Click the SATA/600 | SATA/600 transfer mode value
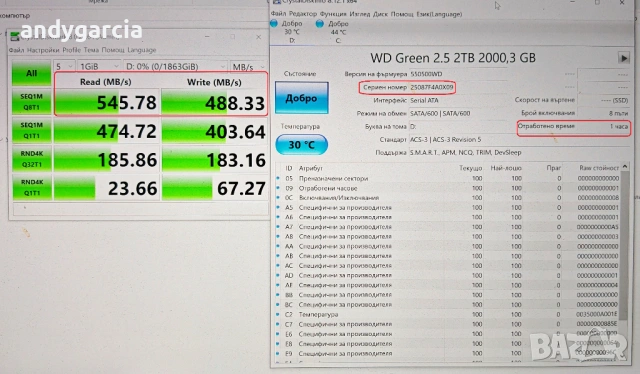 (440, 113)
